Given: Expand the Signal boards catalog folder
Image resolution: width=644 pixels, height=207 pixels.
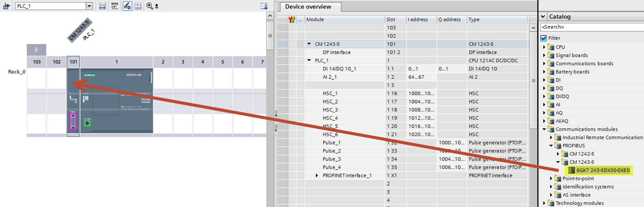Looking at the screenshot, I should (x=545, y=55).
